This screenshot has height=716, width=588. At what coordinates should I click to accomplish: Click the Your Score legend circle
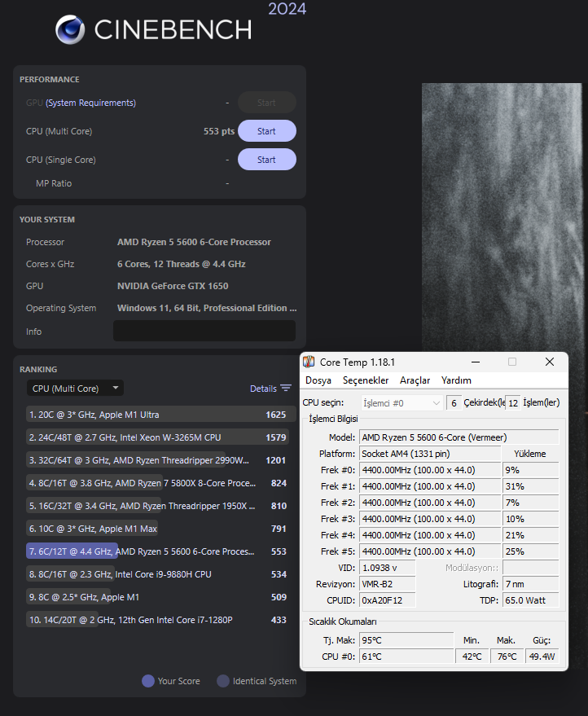pos(148,681)
